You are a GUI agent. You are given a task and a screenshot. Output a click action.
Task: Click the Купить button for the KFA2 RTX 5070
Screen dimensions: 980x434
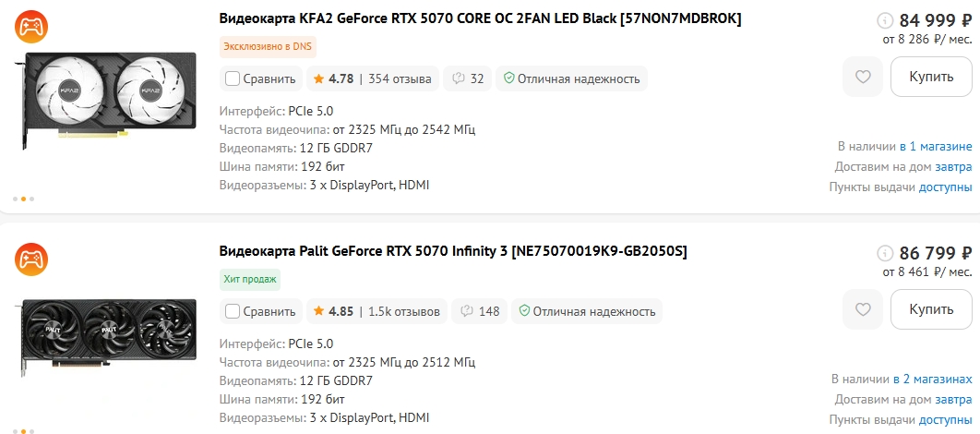coord(931,77)
